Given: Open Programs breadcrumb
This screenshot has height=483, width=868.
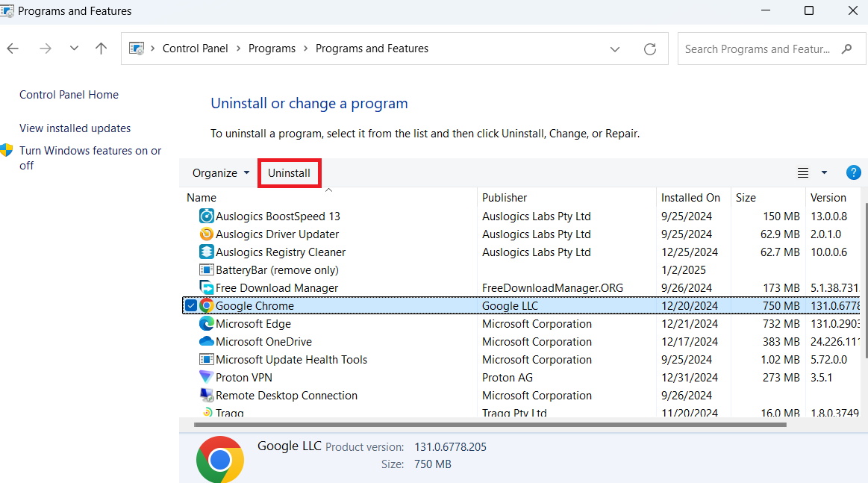Looking at the screenshot, I should [x=272, y=49].
